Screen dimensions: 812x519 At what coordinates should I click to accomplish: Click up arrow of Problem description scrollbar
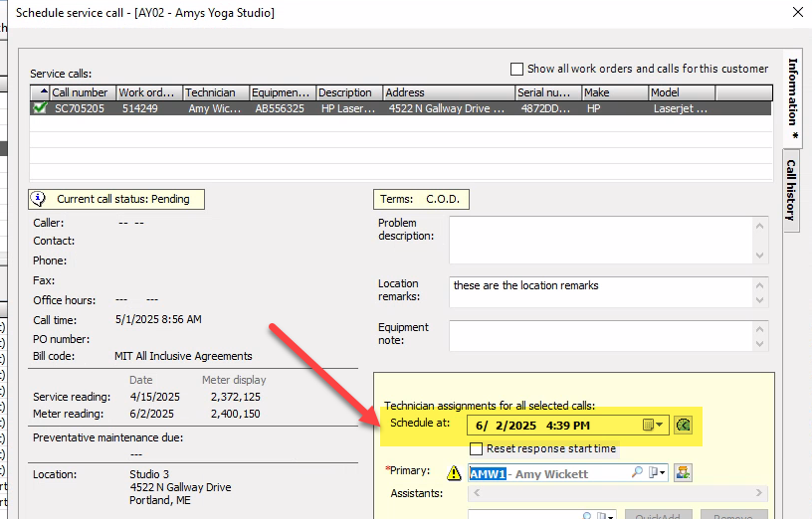tap(759, 226)
